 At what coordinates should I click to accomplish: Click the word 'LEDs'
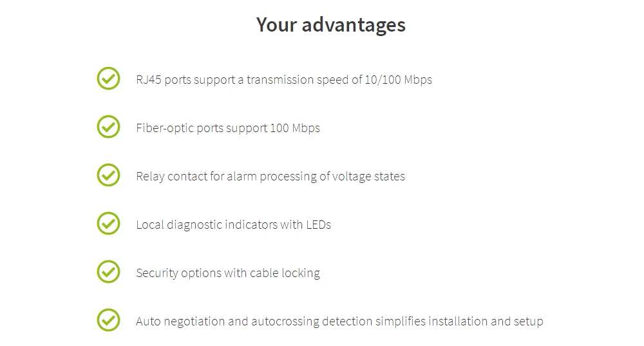tap(316, 225)
